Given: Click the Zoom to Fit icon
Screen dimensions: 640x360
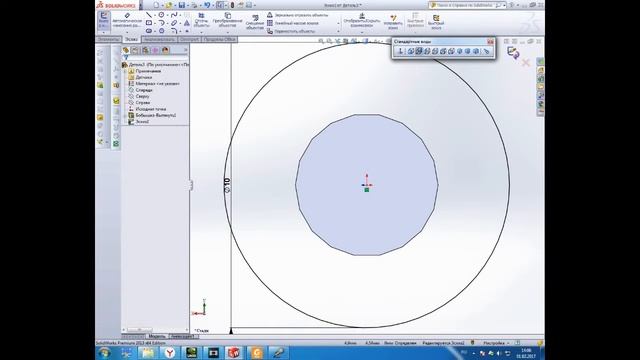Looking at the screenshot, I should 321,41.
